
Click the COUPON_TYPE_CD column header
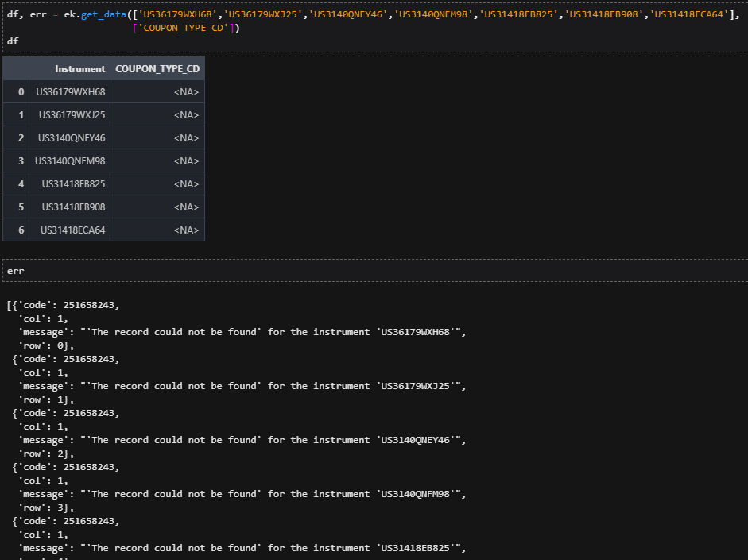pos(157,68)
